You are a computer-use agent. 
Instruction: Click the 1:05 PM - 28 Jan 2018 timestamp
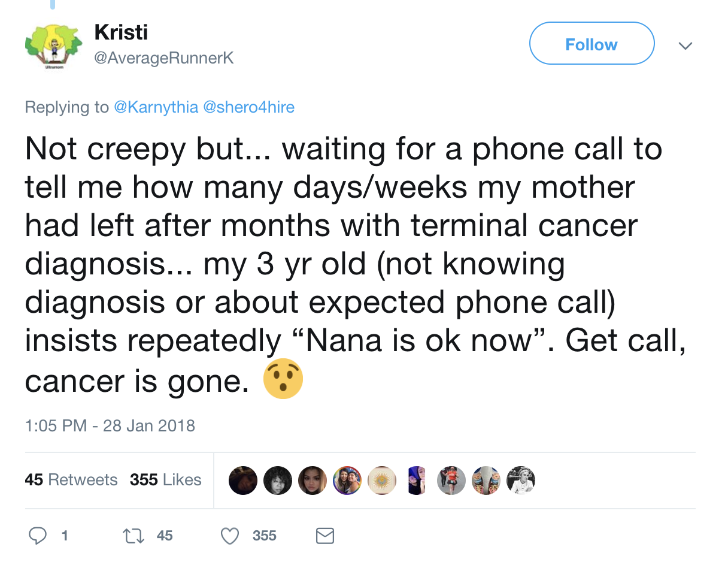coord(110,426)
